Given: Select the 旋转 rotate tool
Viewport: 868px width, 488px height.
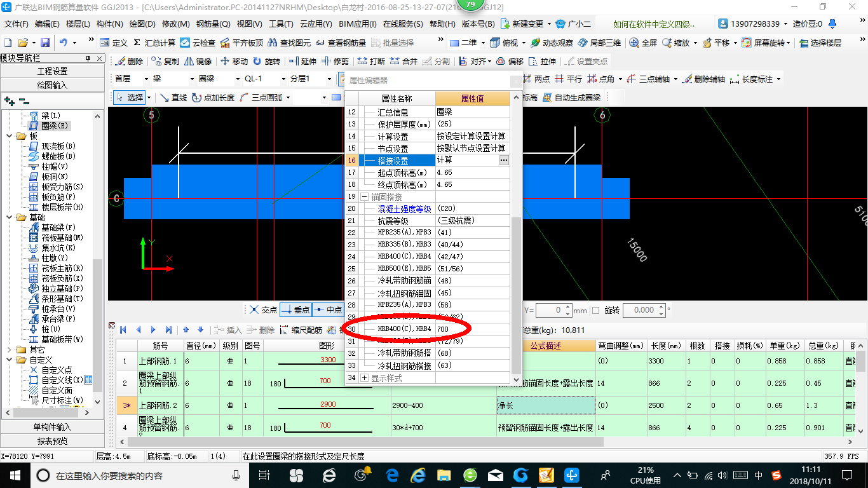Looking at the screenshot, I should 267,62.
